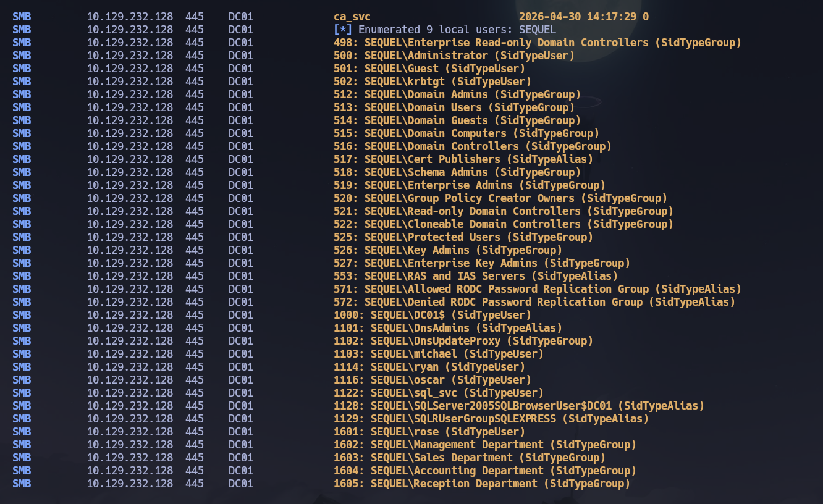
Task: Click the 519: SEQUEL\Enterprise Admins entry
Action: tap(470, 185)
